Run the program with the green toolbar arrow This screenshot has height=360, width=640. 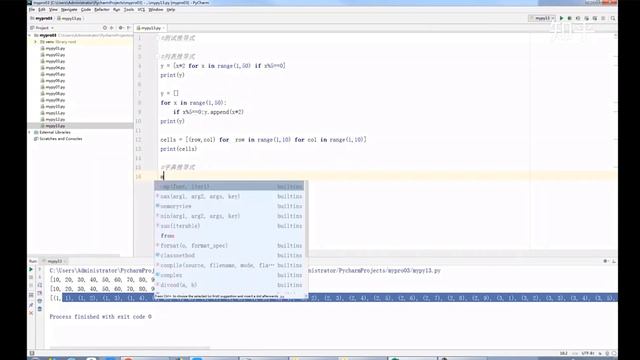[561, 18]
